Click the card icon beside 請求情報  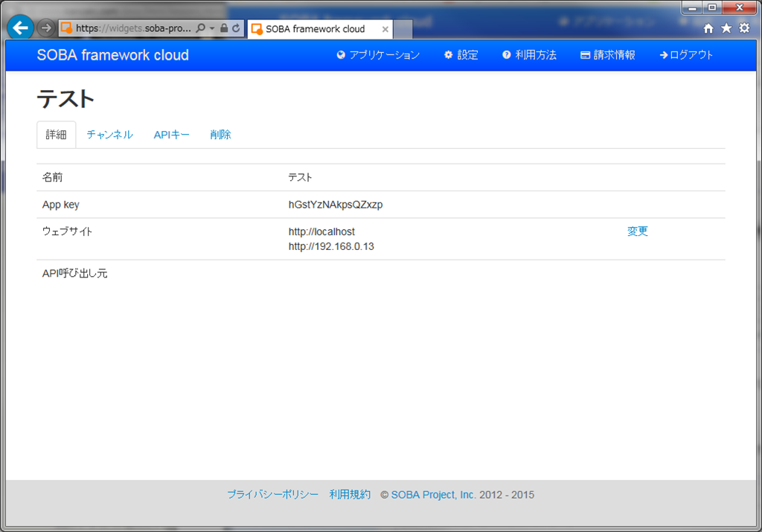pyautogui.click(x=585, y=55)
